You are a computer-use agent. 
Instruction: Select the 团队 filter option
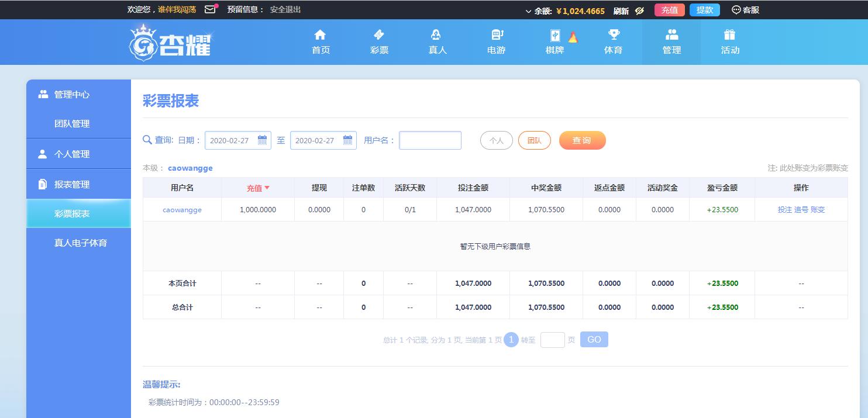pos(534,140)
